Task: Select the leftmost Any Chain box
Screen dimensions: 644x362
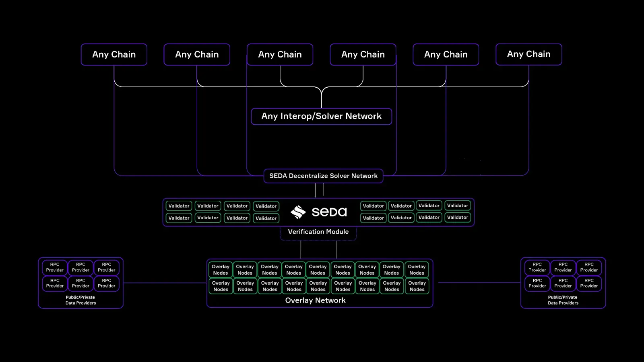Action: click(114, 54)
